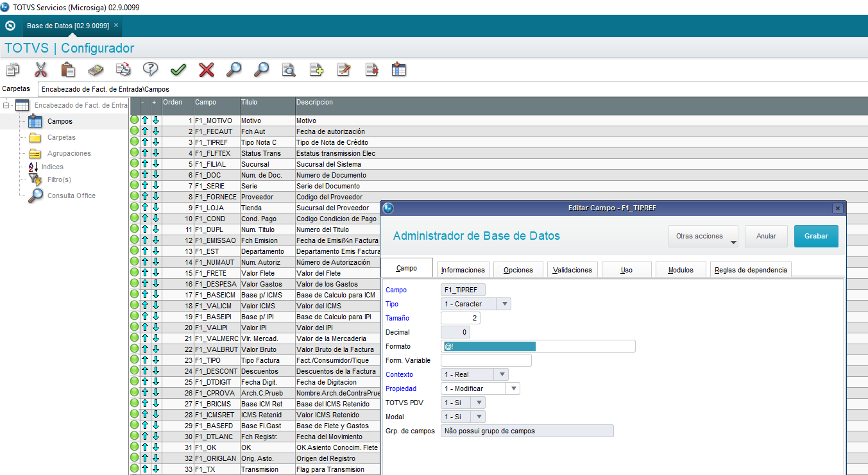Screen dimensions: 868x475
Task: Click the printer icon in the toolbar
Action: coord(123,69)
